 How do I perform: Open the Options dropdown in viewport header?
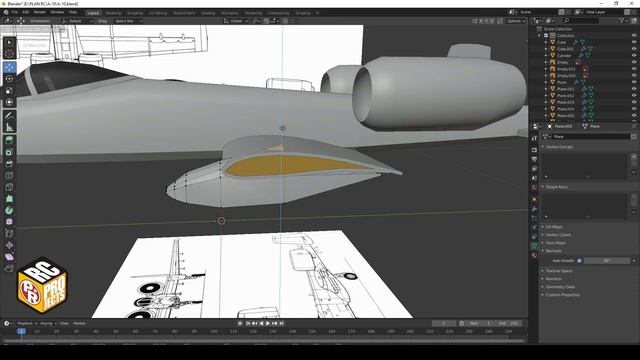pos(516,21)
